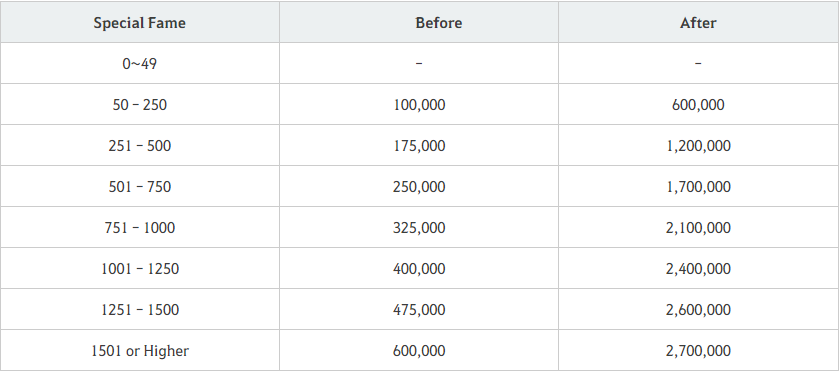The width and height of the screenshot is (839, 372).
Task: Click the 1,700,000 After value
Action: pyautogui.click(x=698, y=187)
